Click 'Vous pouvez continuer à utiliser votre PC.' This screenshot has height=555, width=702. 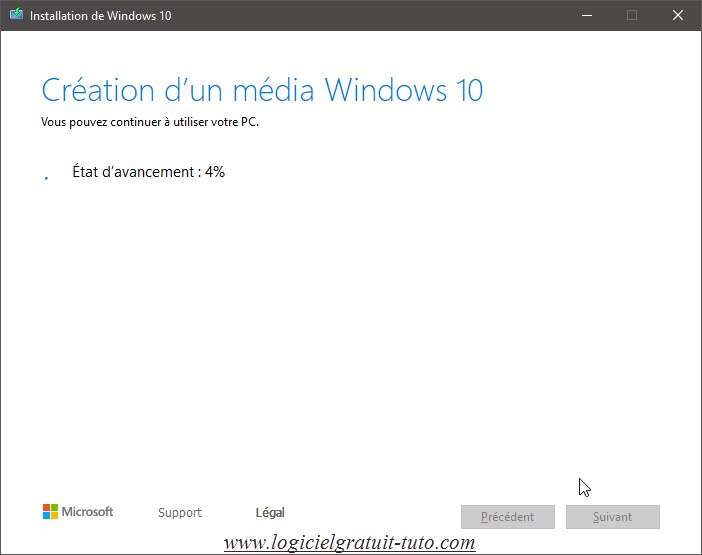[x=150, y=122]
